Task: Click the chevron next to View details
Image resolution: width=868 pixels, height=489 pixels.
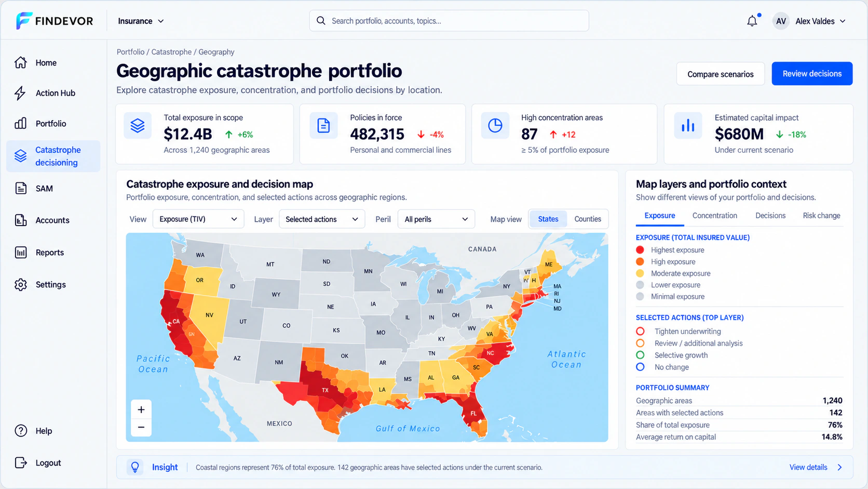Action: tap(839, 467)
